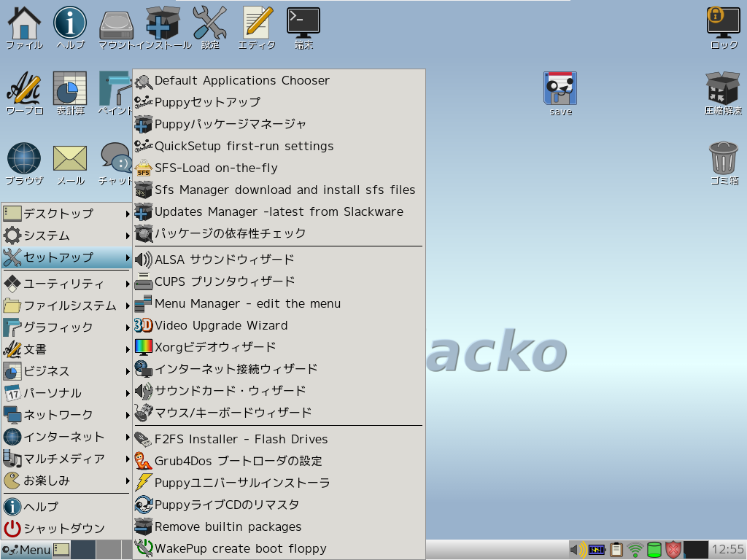Expand the 文書 submenu
The image size is (747, 560).
pyautogui.click(x=66, y=349)
